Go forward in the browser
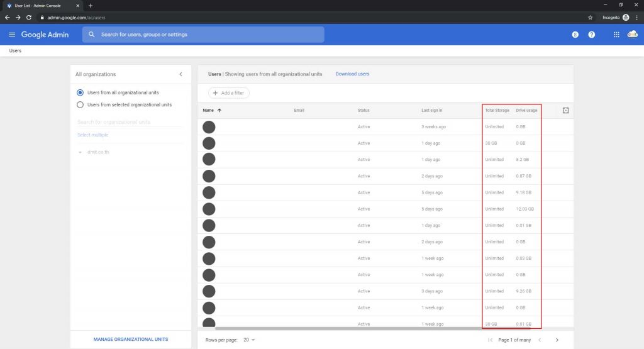 click(x=18, y=17)
